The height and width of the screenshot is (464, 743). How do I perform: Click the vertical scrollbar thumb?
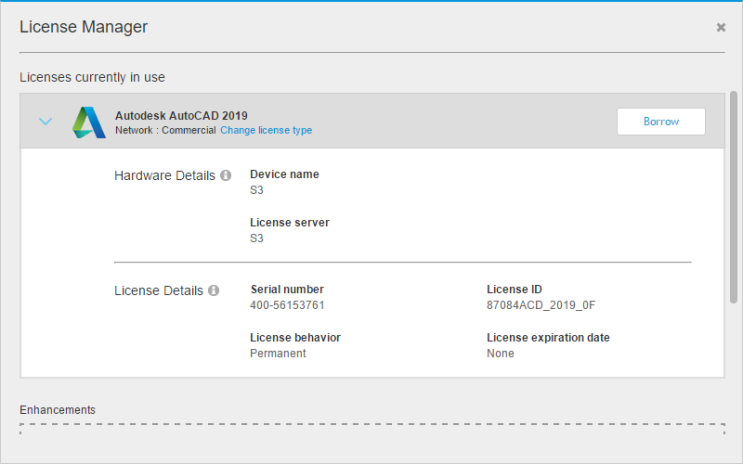pos(734,197)
